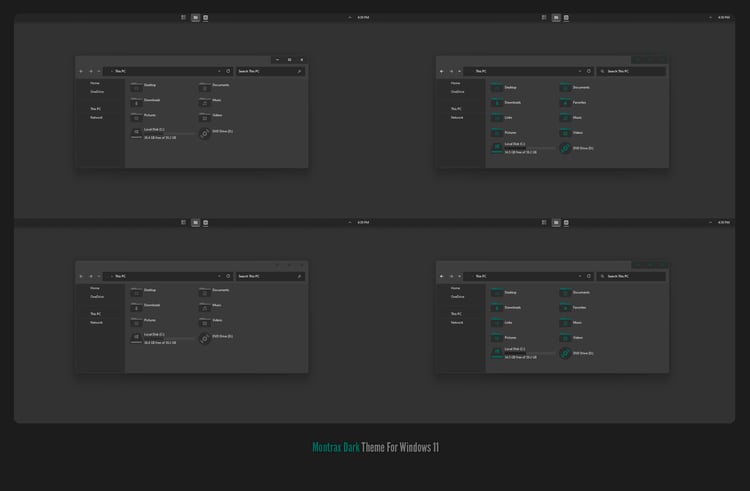750x491 pixels.
Task: Open Start button on top-left panel taskbar
Action: click(x=184, y=18)
